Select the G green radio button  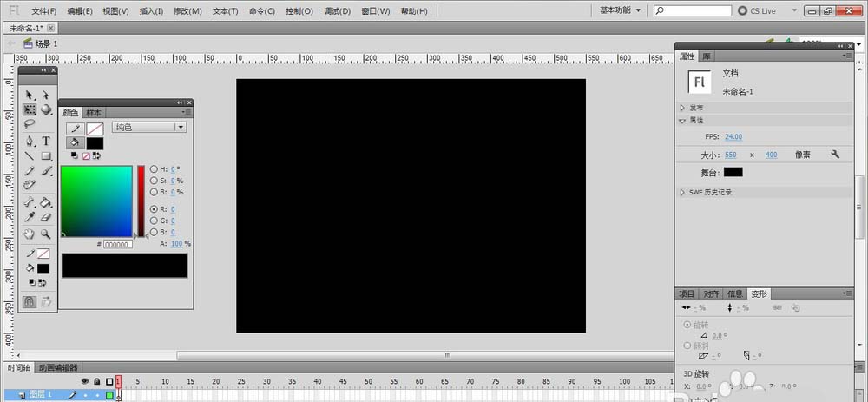[154, 221]
